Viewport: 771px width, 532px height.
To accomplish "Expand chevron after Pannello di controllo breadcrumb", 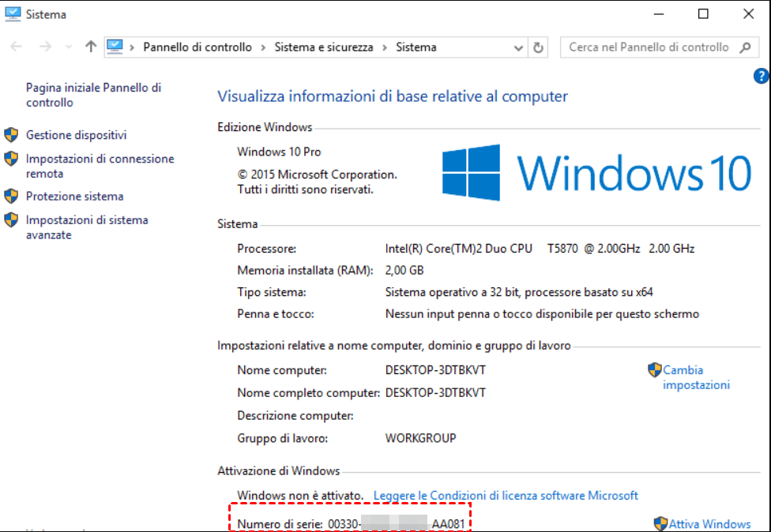I will [263, 47].
